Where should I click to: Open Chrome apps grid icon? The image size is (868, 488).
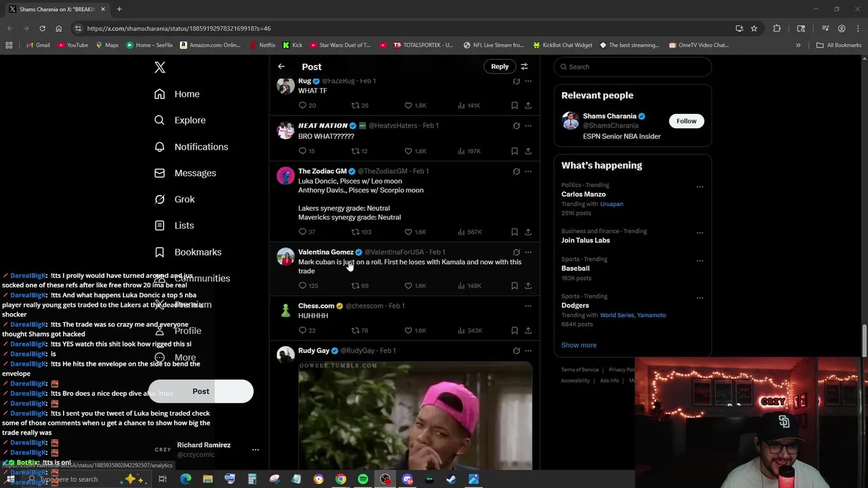point(9,45)
